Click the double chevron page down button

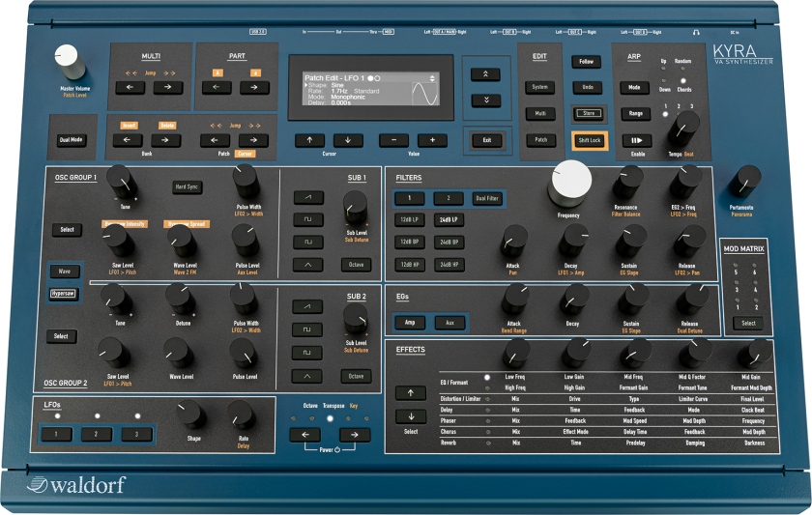(485, 100)
